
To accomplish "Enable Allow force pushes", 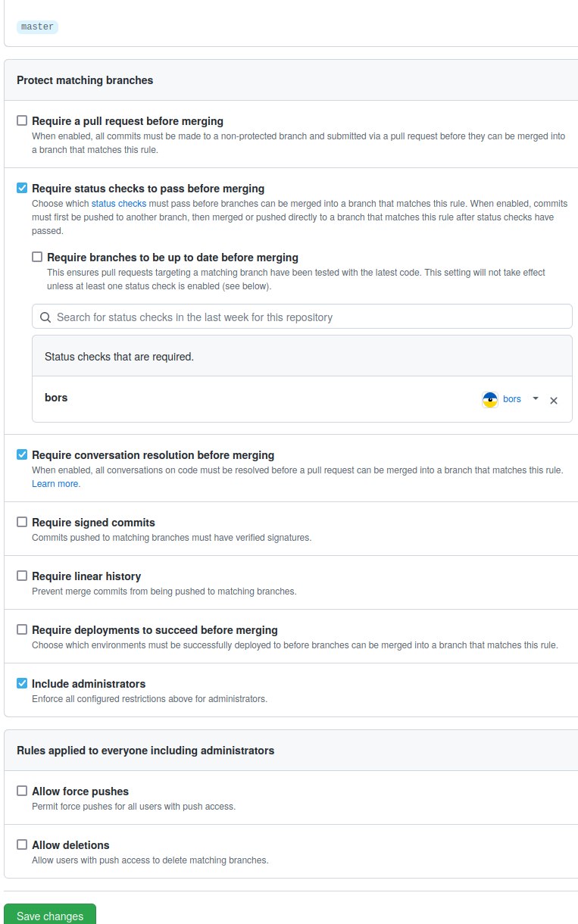I will 22,791.
